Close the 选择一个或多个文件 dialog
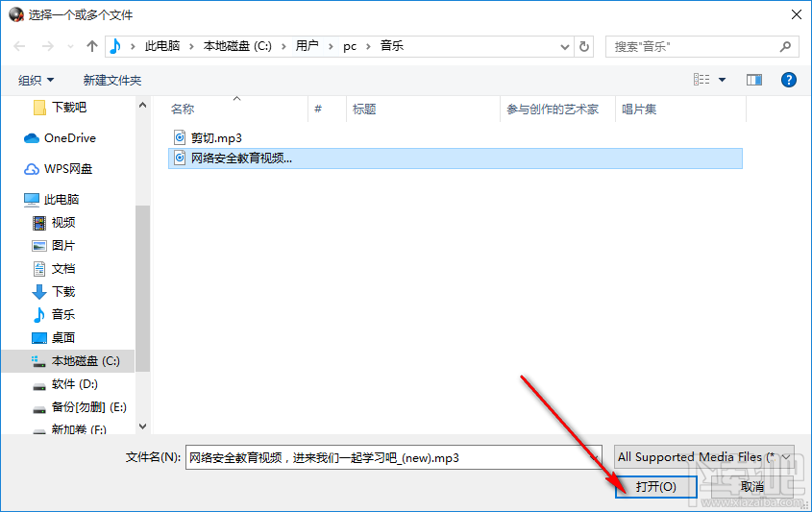 pyautogui.click(x=797, y=14)
